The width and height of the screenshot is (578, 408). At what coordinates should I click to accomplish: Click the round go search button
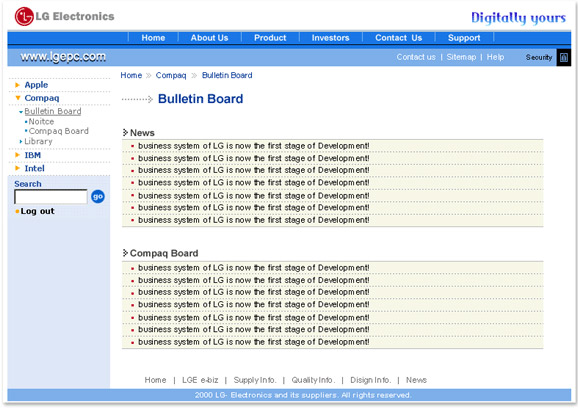coord(98,196)
